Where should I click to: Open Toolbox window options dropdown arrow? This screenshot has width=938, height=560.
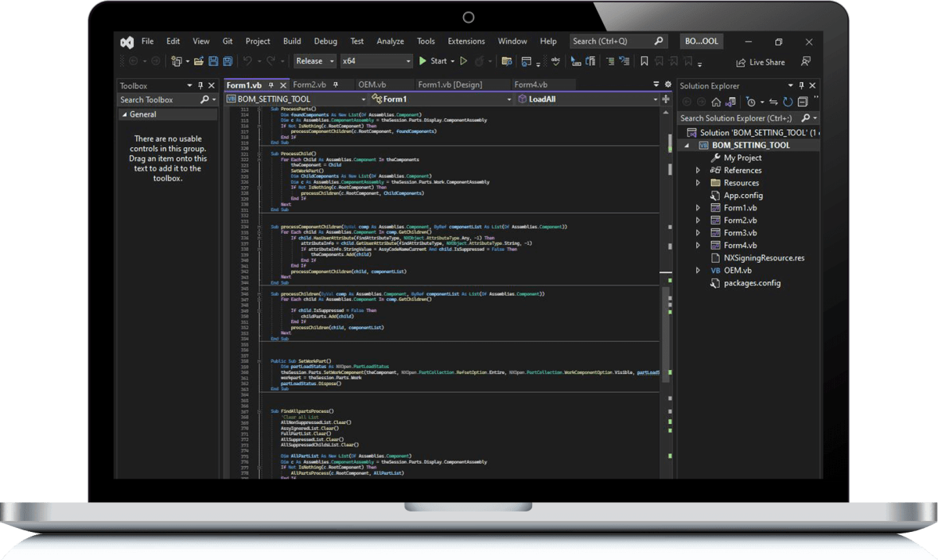click(189, 85)
